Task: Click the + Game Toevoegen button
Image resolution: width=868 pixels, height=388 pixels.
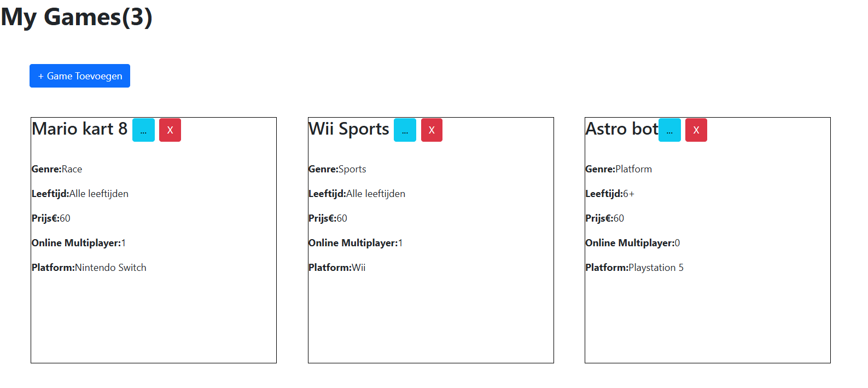Action: (80, 76)
